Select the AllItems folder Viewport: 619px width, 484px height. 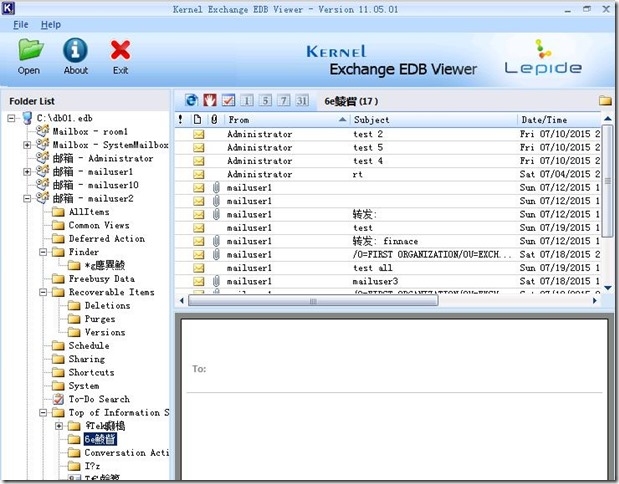(x=89, y=212)
